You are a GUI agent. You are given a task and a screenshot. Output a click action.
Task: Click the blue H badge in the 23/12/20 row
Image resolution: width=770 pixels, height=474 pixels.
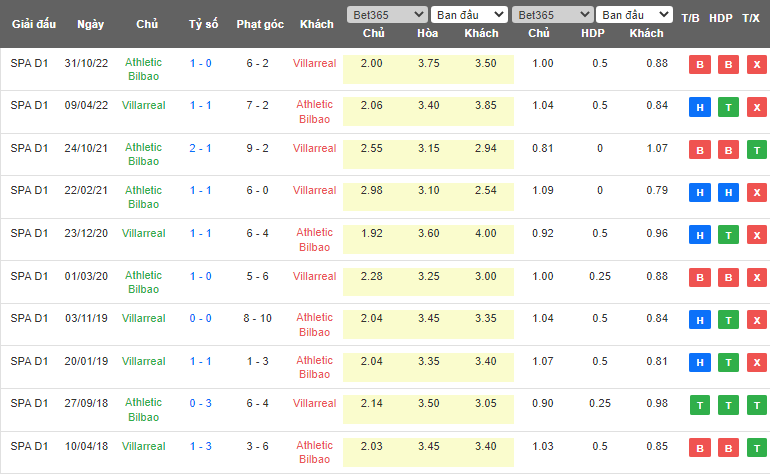pyautogui.click(x=700, y=235)
